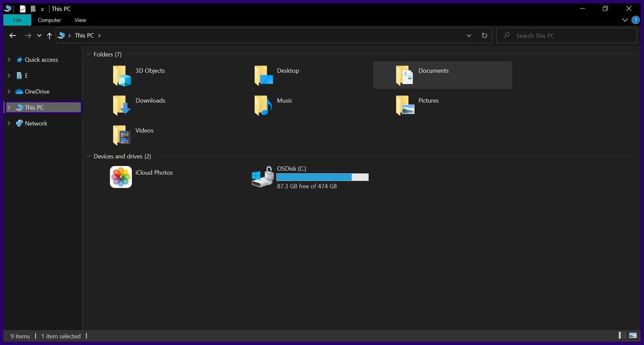Open the View ribbon tab

tap(80, 20)
